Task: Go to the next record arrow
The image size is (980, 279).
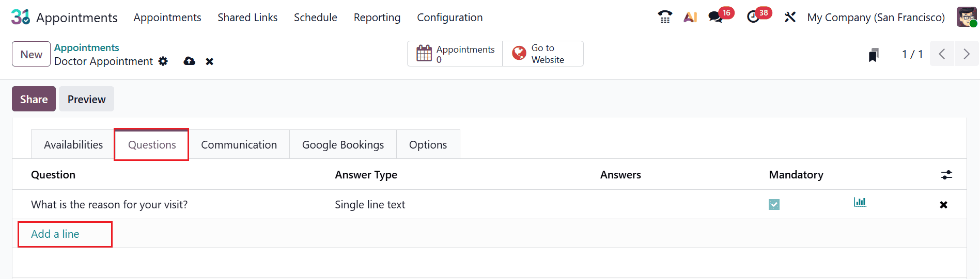Action: pos(966,54)
